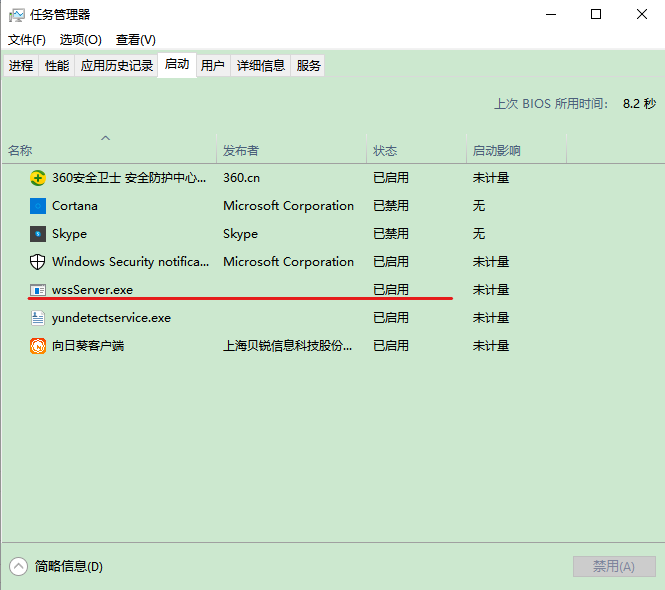Screen dimensions: 665x590
Task: Click Windows Security's Microsoft Corporation publisher cell
Action: [288, 262]
